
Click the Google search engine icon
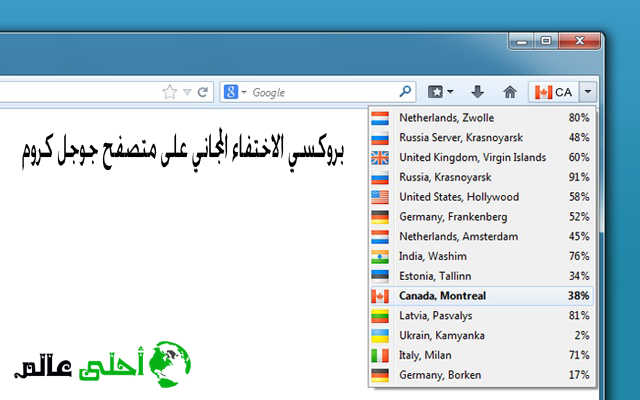(231, 92)
